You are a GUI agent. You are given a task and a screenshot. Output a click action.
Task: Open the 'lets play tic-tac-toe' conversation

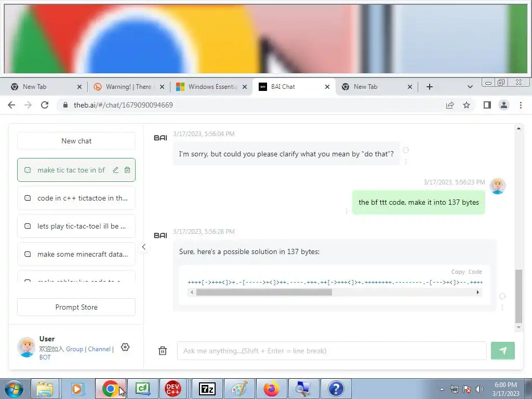(76, 226)
